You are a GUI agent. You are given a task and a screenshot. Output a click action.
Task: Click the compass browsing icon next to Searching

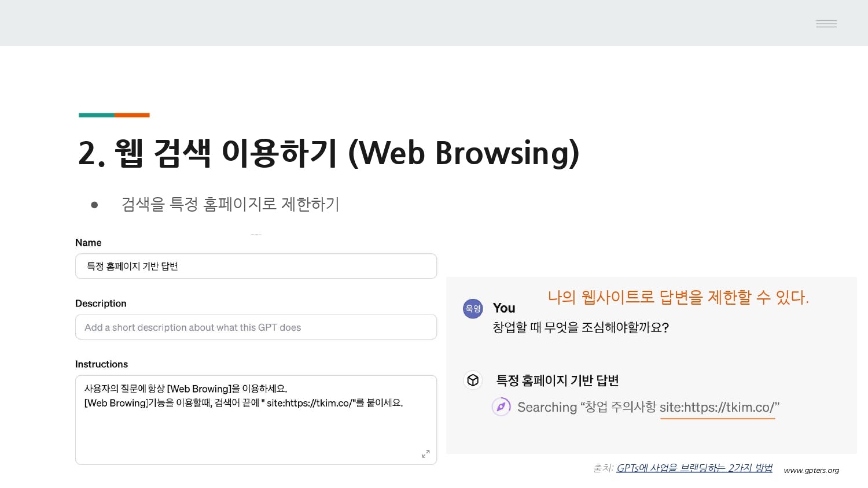tap(501, 406)
